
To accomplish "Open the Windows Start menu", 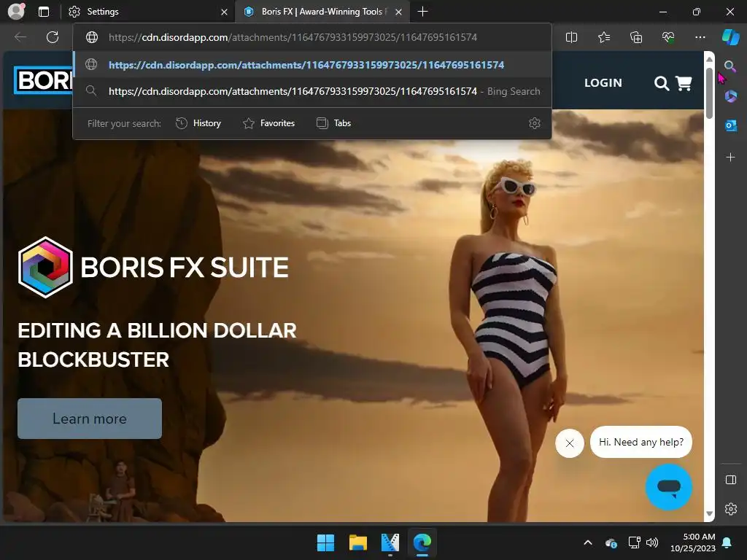I will point(326,542).
